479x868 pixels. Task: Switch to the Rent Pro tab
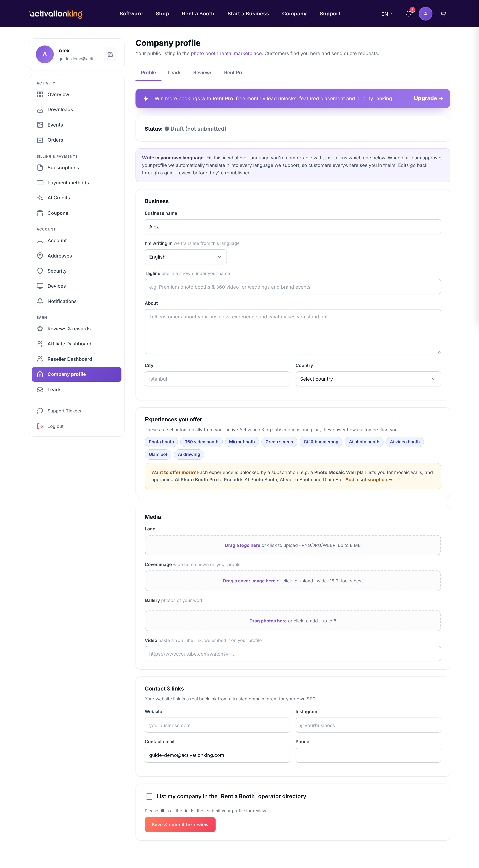234,73
